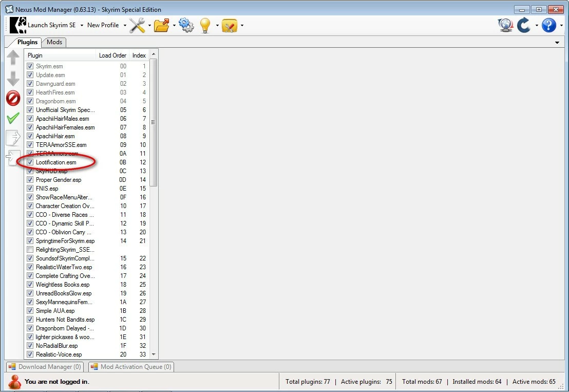Select the ApachiiHairFemales.esm plugin row
The height and width of the screenshot is (392, 569).
(87, 127)
